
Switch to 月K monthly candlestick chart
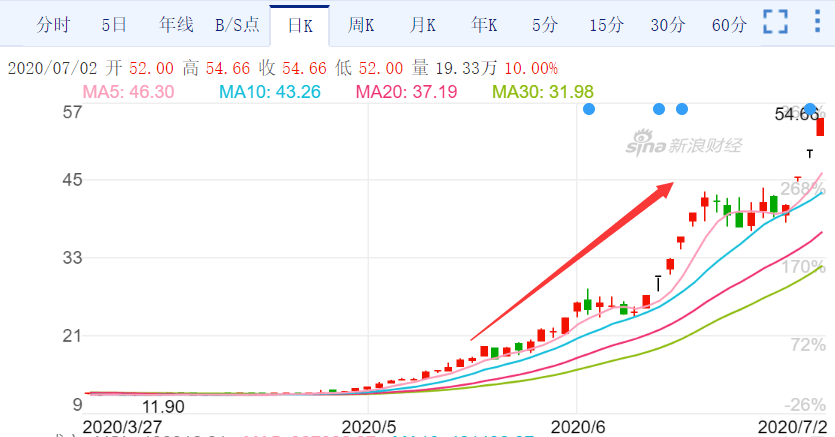click(x=422, y=25)
